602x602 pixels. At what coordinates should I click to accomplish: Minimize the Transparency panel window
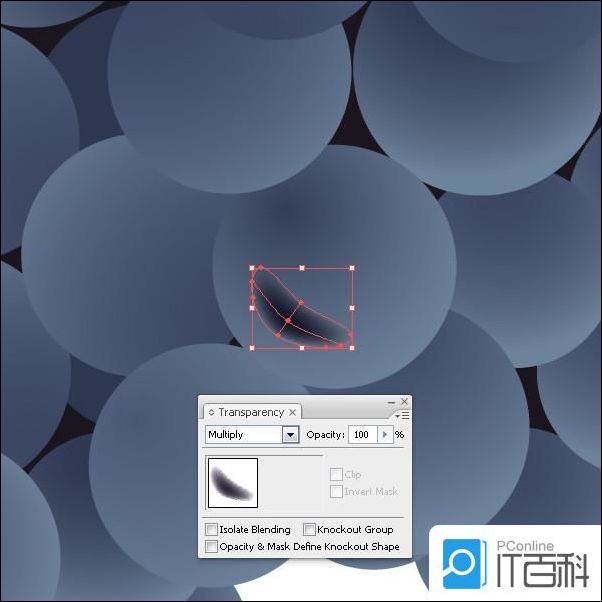(x=391, y=402)
